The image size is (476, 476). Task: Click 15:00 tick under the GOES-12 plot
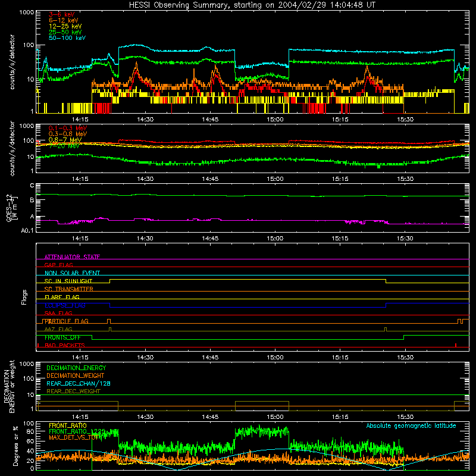pyautogui.click(x=275, y=239)
